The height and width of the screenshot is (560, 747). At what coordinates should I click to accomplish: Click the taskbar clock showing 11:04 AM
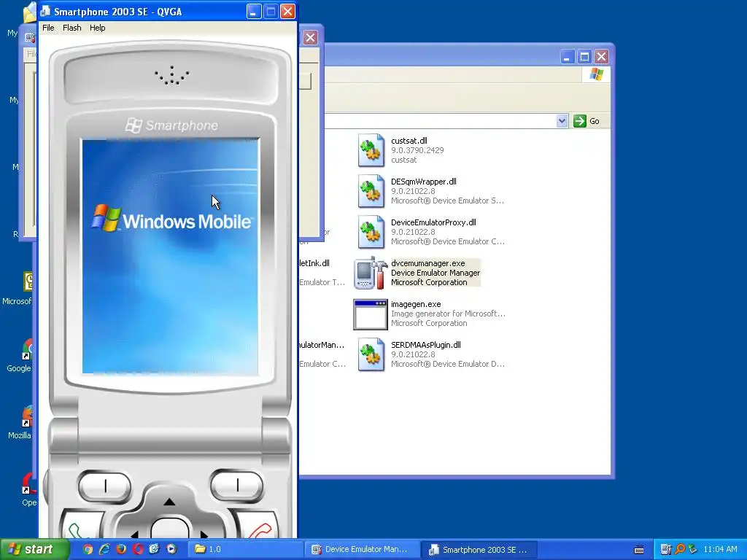coord(720,549)
